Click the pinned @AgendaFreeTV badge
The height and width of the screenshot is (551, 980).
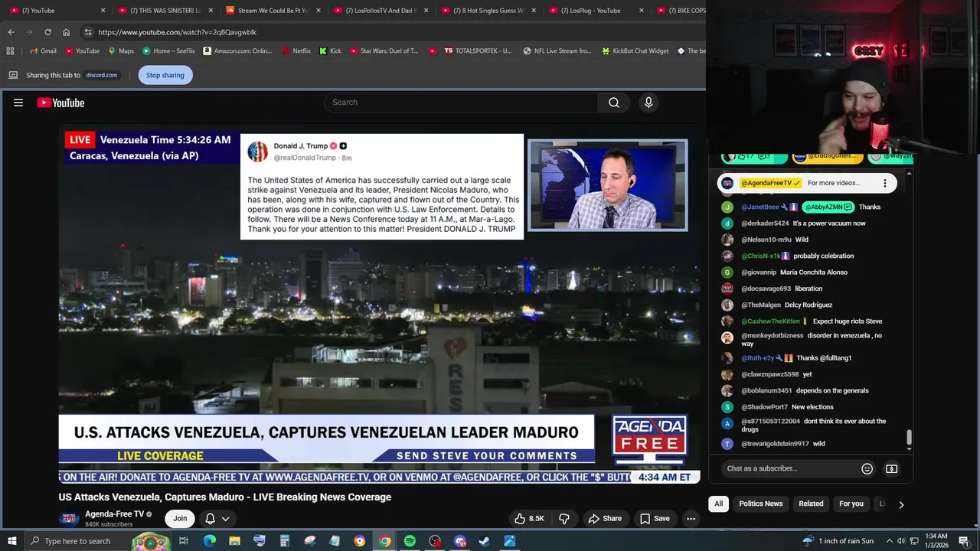pyautogui.click(x=771, y=183)
